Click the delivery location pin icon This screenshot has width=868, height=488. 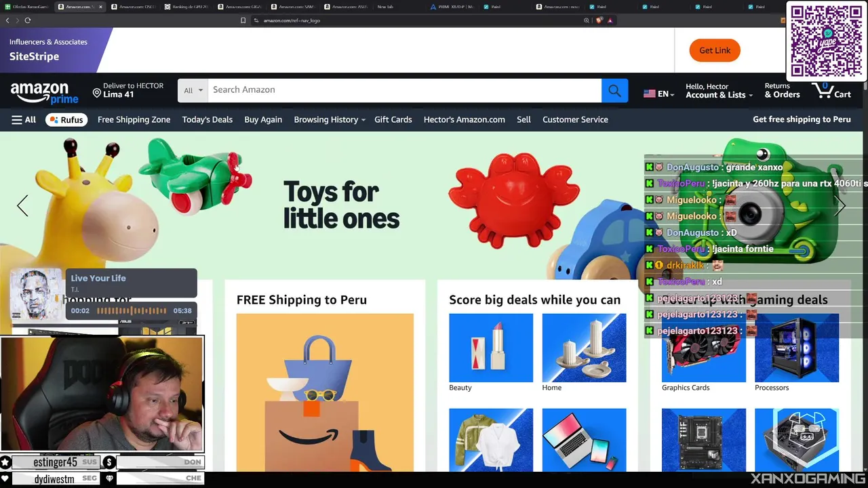pos(96,93)
